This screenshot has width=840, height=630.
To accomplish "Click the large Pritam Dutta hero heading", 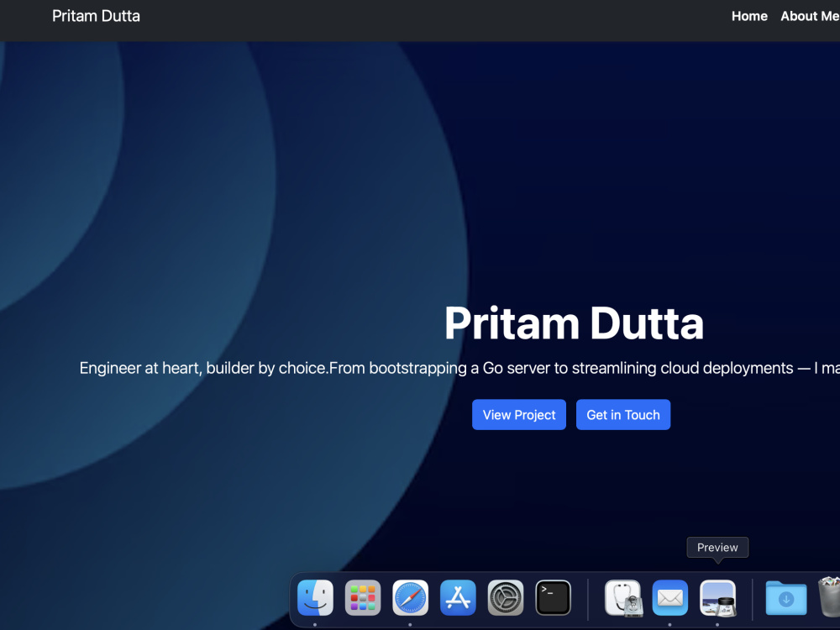I will coord(574,323).
